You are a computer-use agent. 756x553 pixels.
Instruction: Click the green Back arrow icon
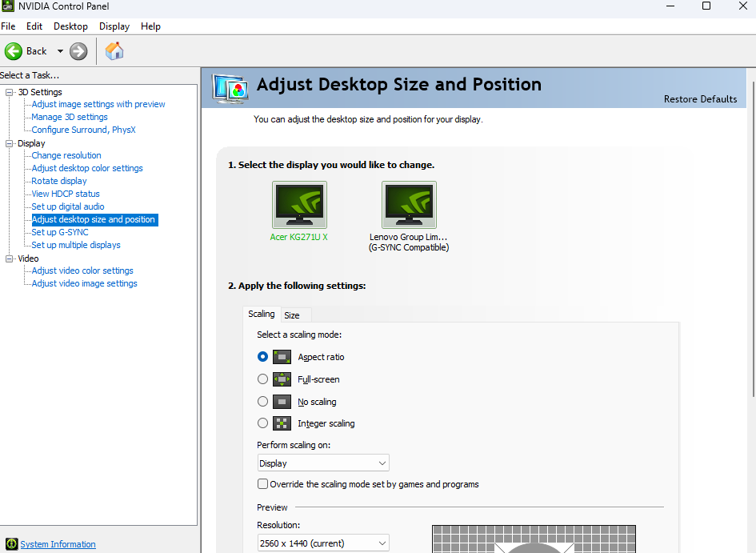click(x=14, y=51)
